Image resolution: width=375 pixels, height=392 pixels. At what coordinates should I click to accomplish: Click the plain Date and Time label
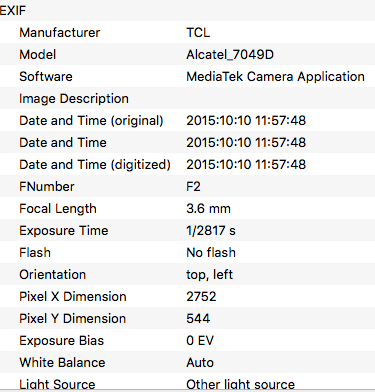[63, 143]
